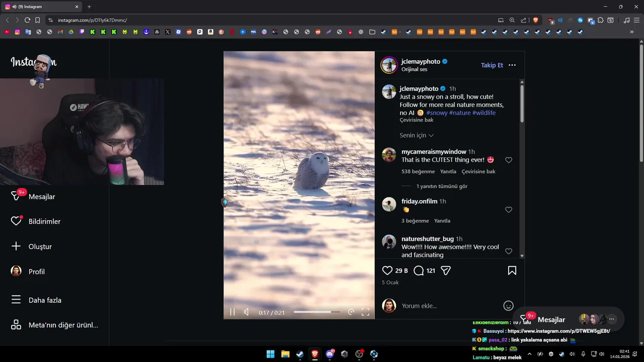
Task: Open the browser extensions puzzle icon
Action: (x=601, y=20)
